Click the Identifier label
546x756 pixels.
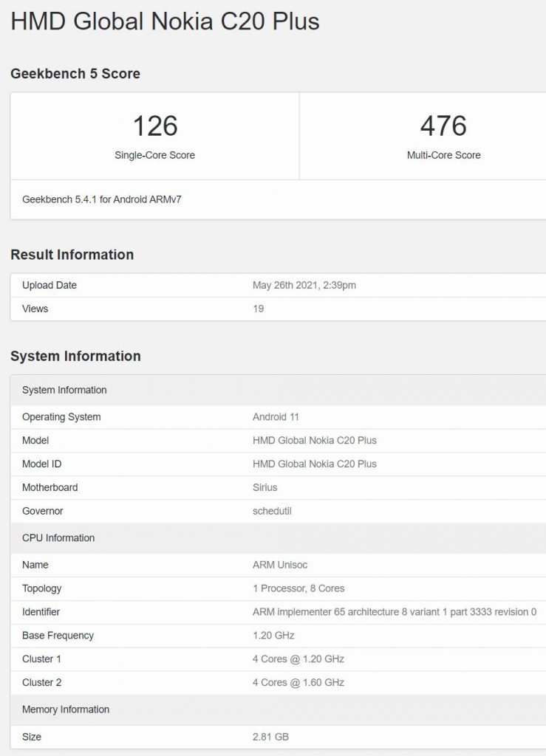[x=41, y=612]
